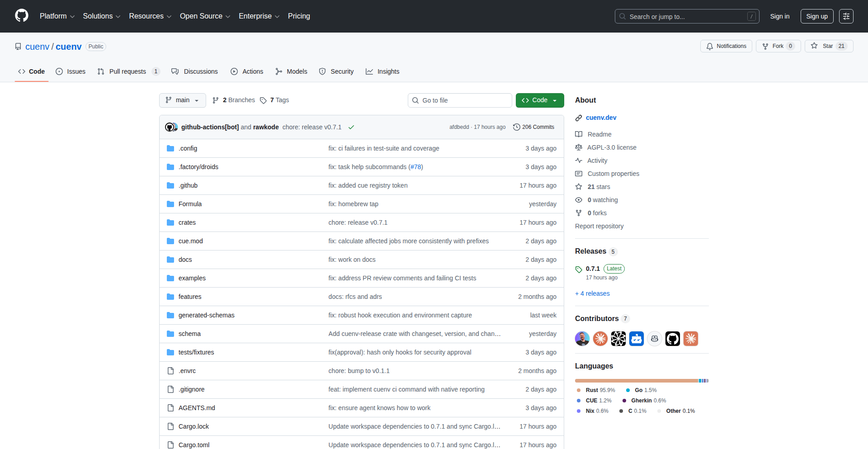Open the afdbedd commit hash
The image size is (868, 449).
point(459,127)
